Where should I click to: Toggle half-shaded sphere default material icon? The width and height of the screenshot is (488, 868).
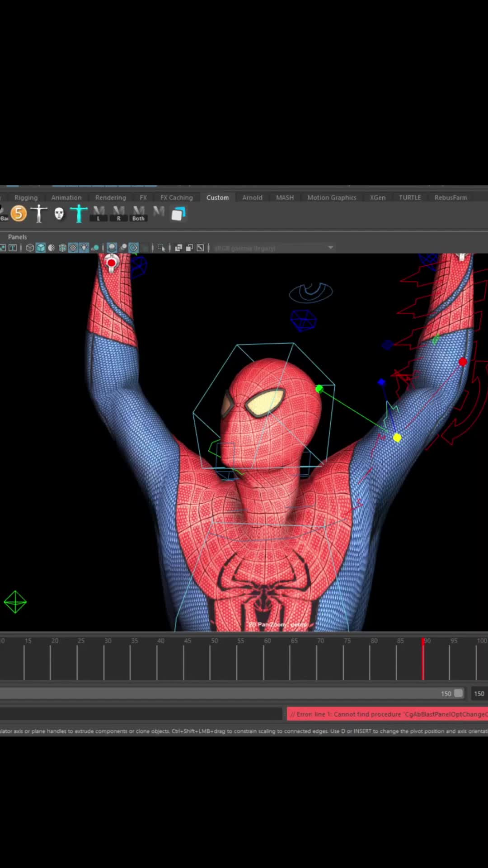click(x=52, y=248)
